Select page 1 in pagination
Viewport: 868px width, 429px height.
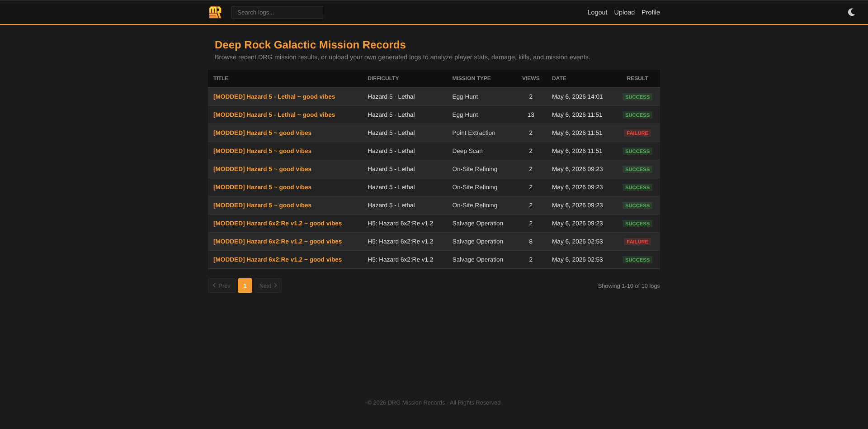click(245, 286)
